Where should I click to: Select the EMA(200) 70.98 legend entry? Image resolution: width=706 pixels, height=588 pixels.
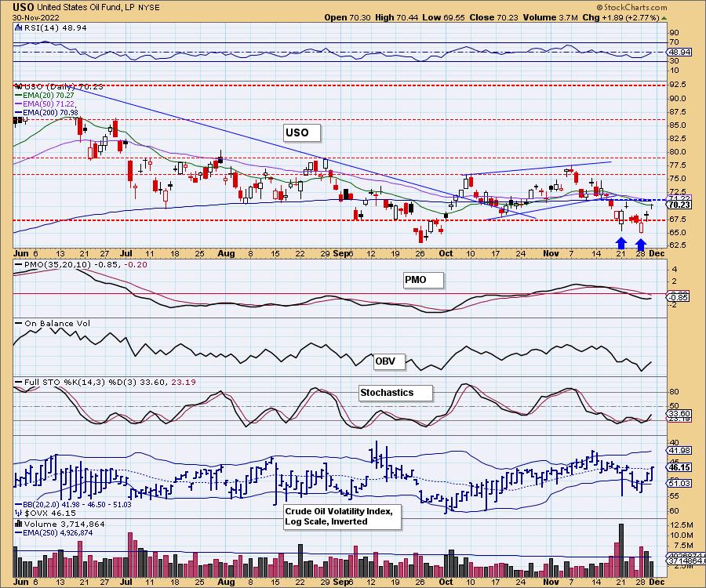(x=46, y=112)
